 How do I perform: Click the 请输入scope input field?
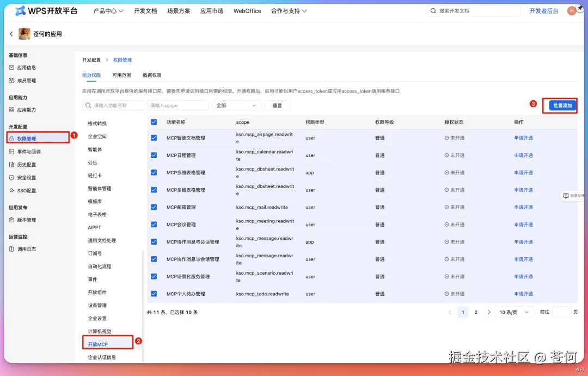(x=177, y=106)
